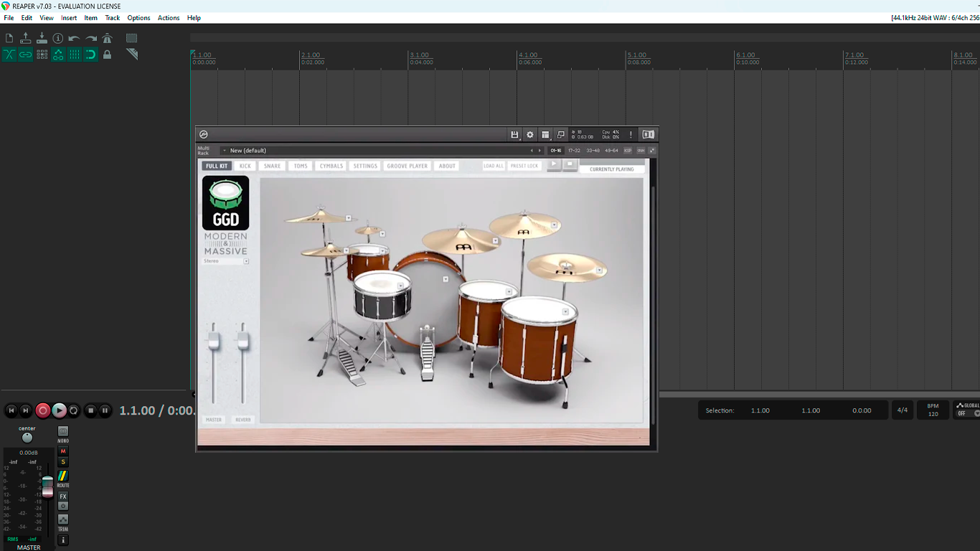Open Kontakt options gear icon

coord(530,134)
